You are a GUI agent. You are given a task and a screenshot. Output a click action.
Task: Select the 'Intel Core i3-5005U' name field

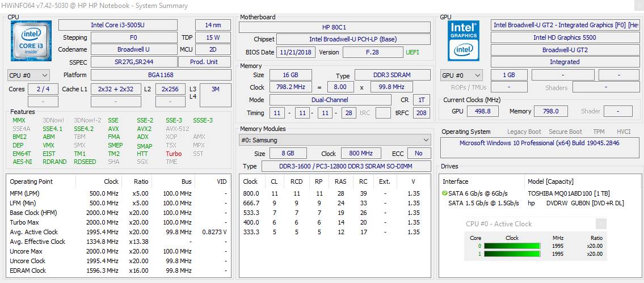tap(118, 25)
